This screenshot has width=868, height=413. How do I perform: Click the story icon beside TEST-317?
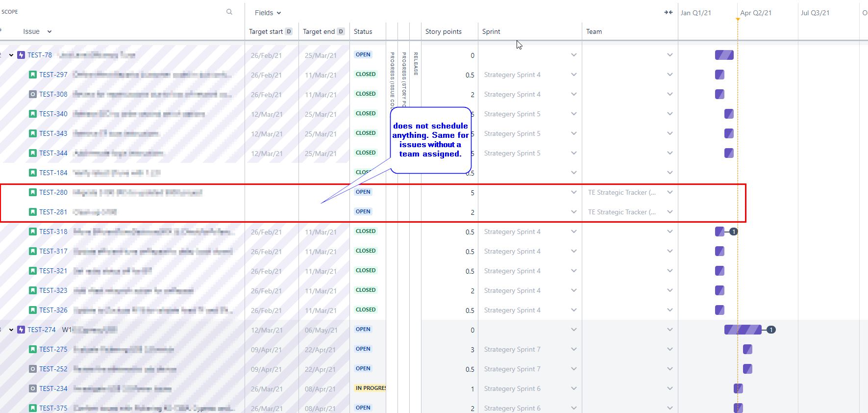(x=33, y=251)
